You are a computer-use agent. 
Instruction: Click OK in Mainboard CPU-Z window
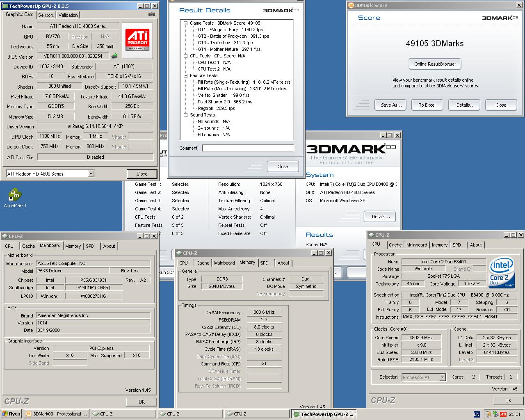click(142, 402)
